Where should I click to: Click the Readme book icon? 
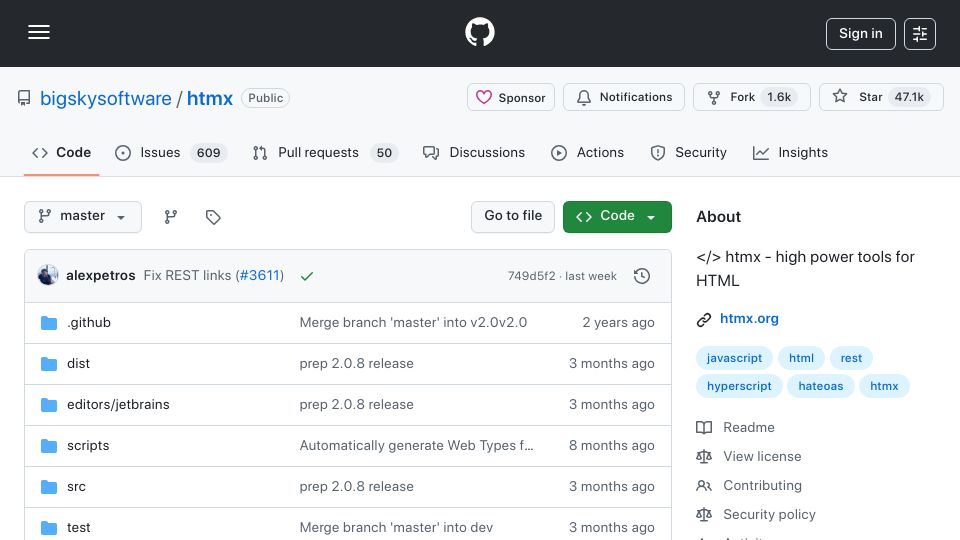pos(704,427)
